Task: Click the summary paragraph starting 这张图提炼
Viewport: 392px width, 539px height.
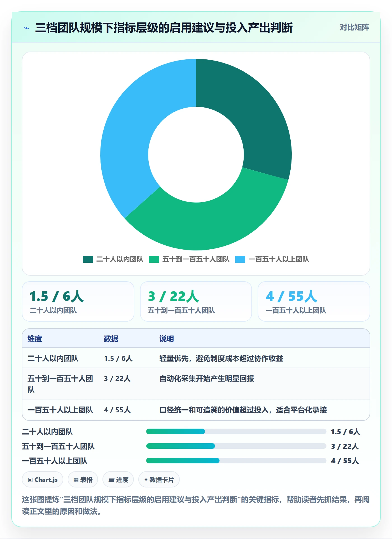Action: coord(196,505)
